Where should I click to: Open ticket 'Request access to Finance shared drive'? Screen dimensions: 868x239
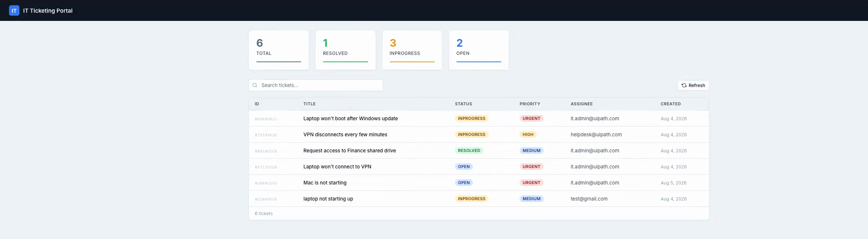(x=349, y=150)
